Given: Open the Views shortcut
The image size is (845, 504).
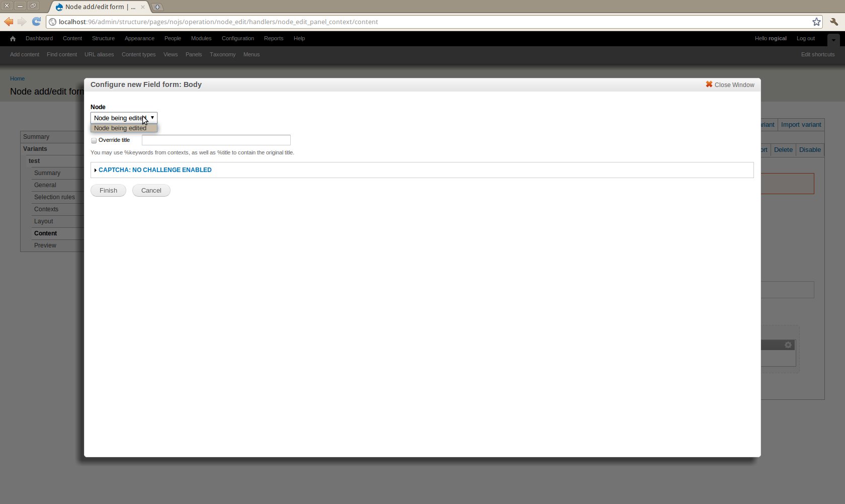Looking at the screenshot, I should click(171, 54).
